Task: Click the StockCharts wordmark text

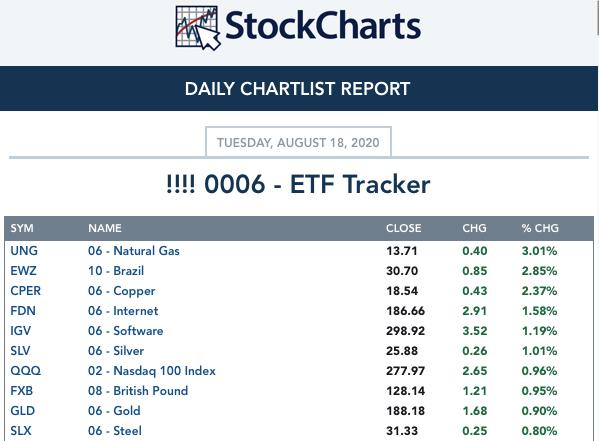Action: tap(323, 26)
